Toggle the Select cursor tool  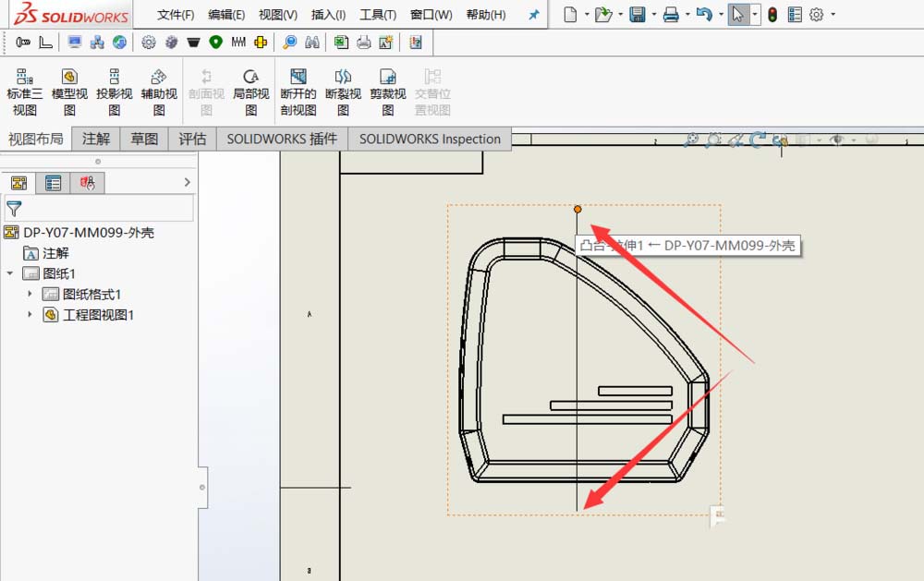click(x=737, y=14)
